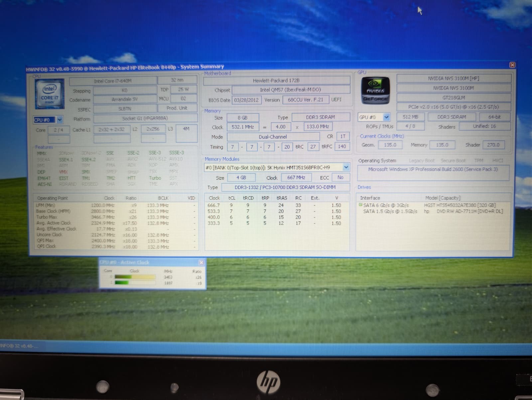This screenshot has height=400, width=532.
Task: Click the core 1 clock bar
Action: coord(135,283)
